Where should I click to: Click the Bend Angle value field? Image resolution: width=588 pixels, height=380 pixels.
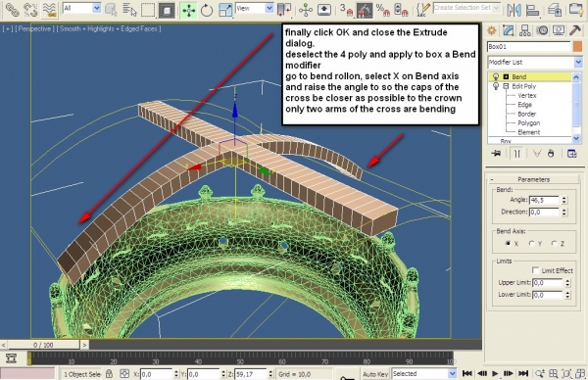[544, 200]
